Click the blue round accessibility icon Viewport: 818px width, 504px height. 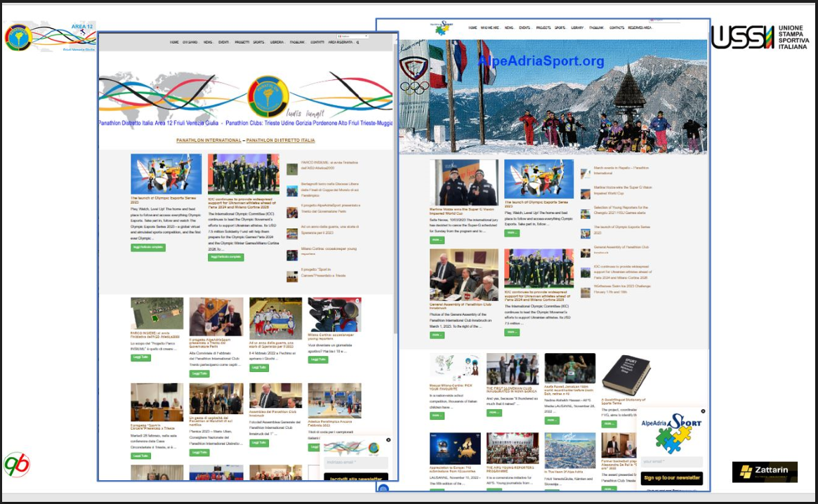point(383,489)
